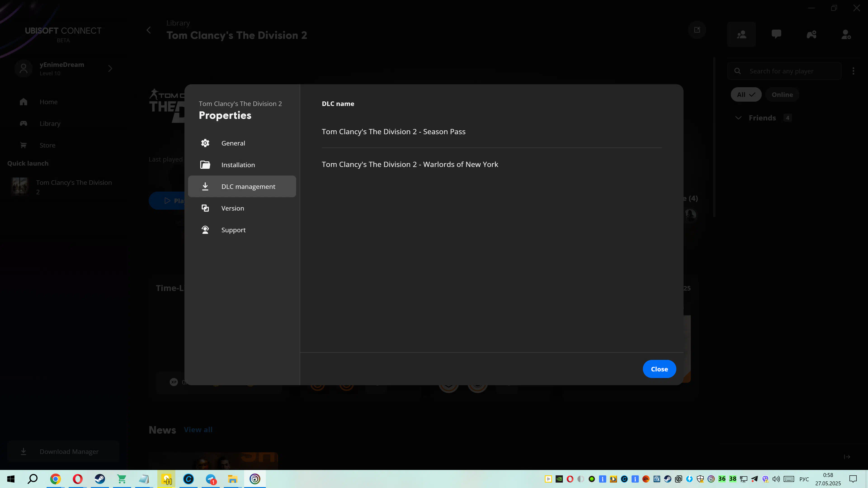
Task: Click the Search for any player field
Action: [x=785, y=71]
